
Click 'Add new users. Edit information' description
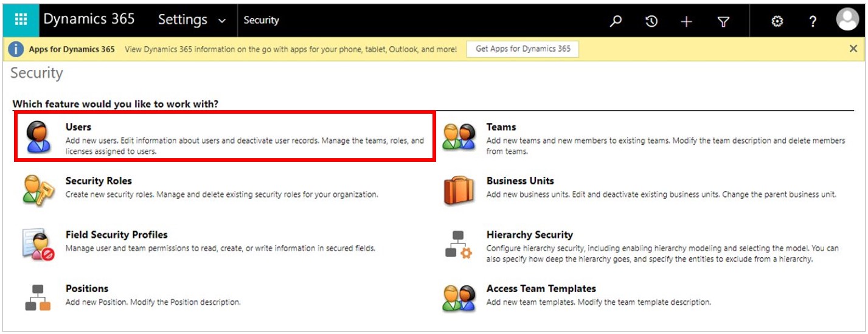(x=245, y=146)
